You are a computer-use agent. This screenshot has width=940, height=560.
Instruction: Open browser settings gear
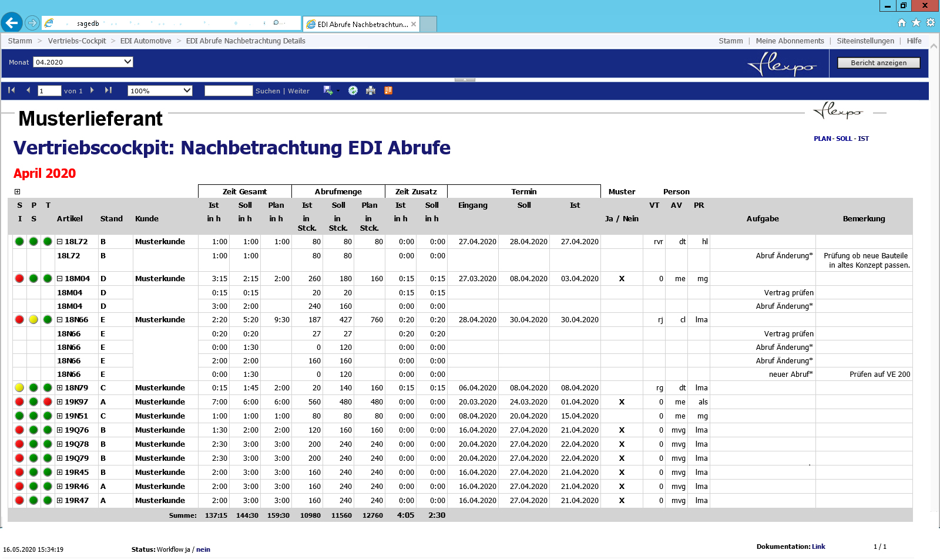click(931, 23)
